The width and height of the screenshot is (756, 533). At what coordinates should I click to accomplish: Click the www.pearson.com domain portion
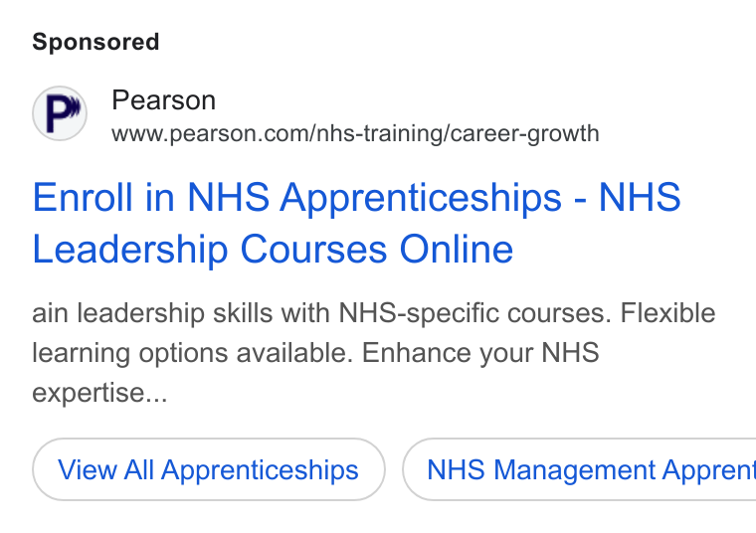[x=212, y=134]
